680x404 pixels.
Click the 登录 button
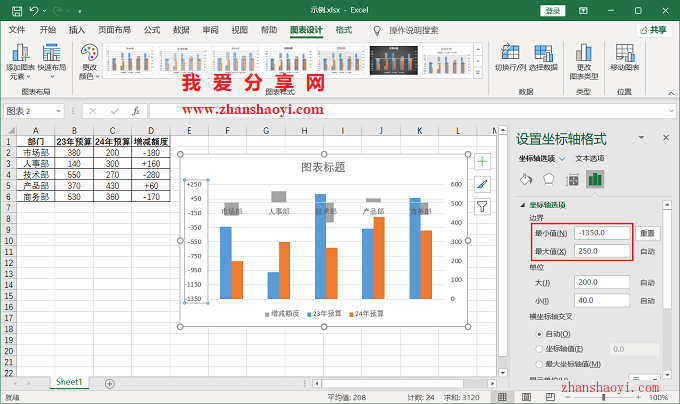[x=553, y=10]
